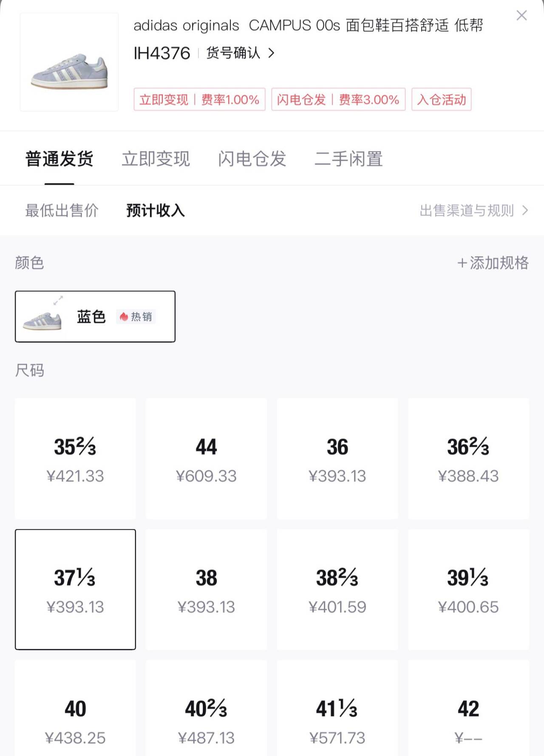The image size is (544, 756).
Task: Select the 蓝色 color option
Action: point(91,317)
